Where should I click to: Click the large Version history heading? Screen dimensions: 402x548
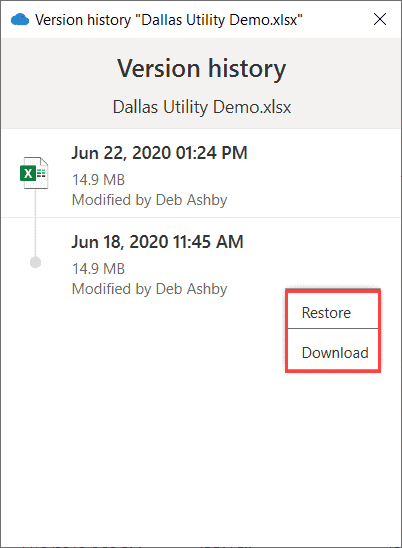tap(201, 68)
